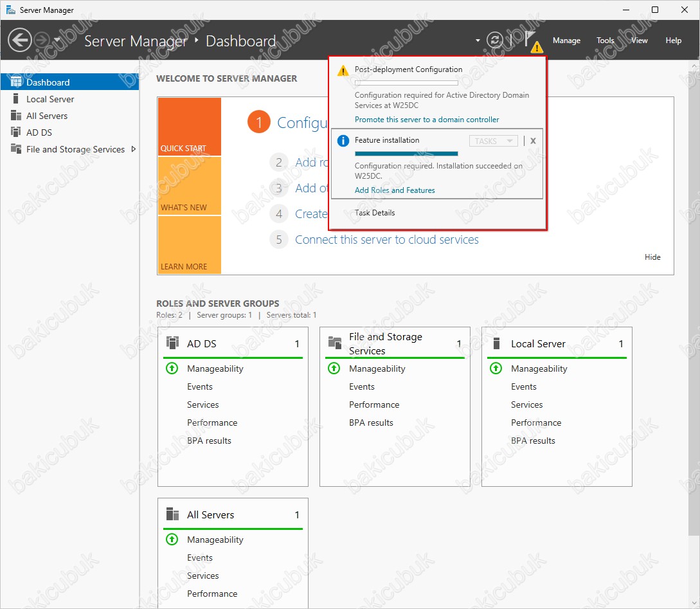The width and height of the screenshot is (700, 609).
Task: Click the All Servers tile's icon
Action: coord(172,514)
